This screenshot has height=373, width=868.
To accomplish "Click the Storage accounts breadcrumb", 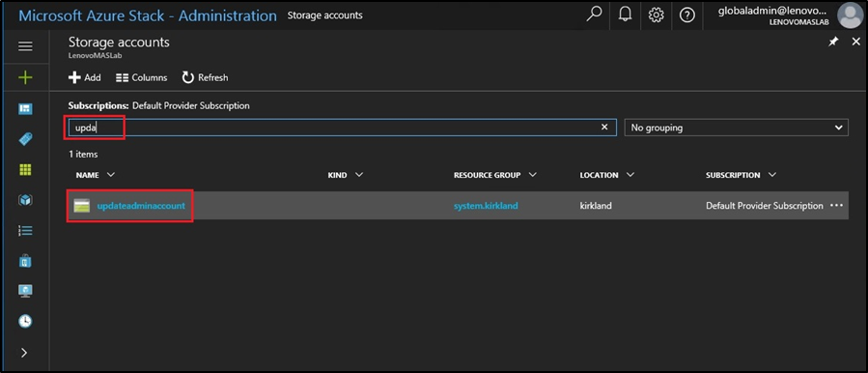I will (x=325, y=15).
